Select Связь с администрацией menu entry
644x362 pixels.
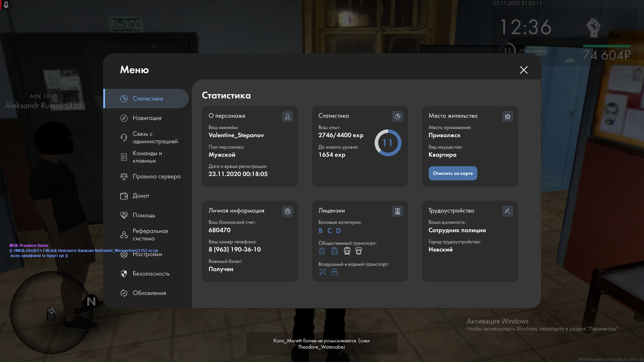click(x=155, y=137)
